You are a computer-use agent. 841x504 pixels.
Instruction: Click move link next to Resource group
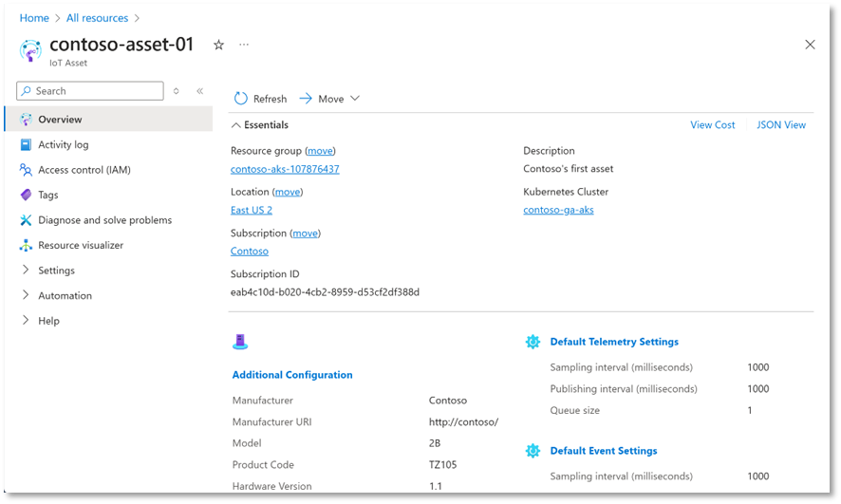[320, 151]
